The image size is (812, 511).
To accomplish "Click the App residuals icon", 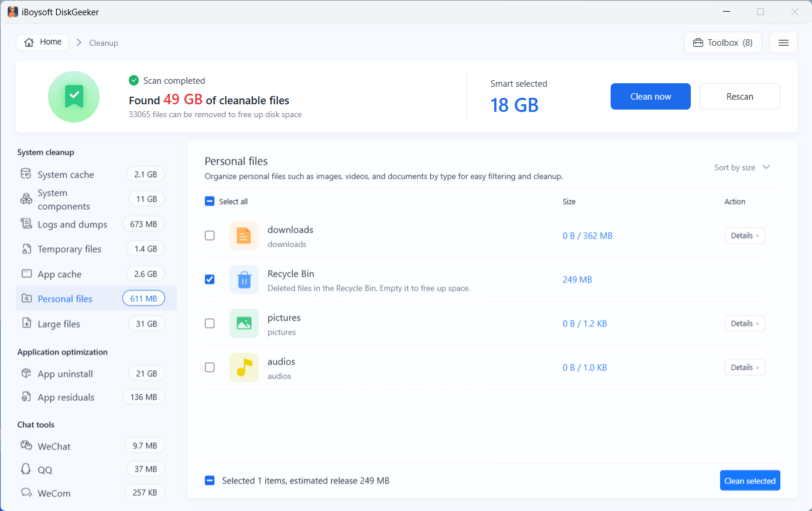I will pos(26,397).
